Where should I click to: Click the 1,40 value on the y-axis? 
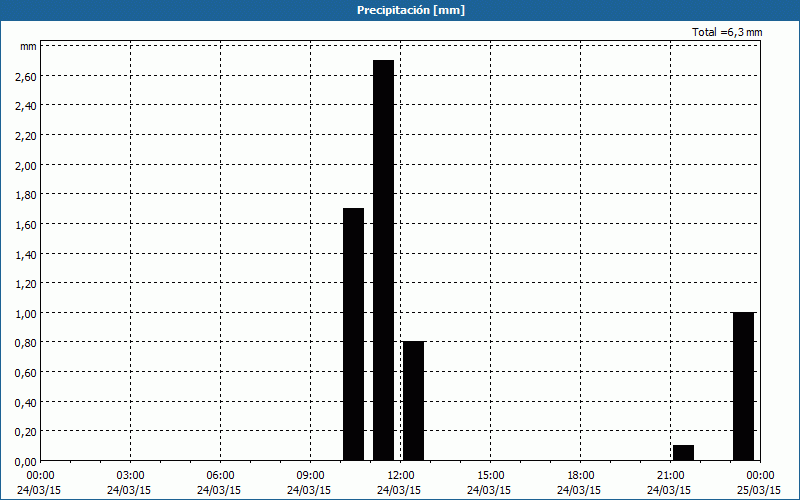coord(26,255)
